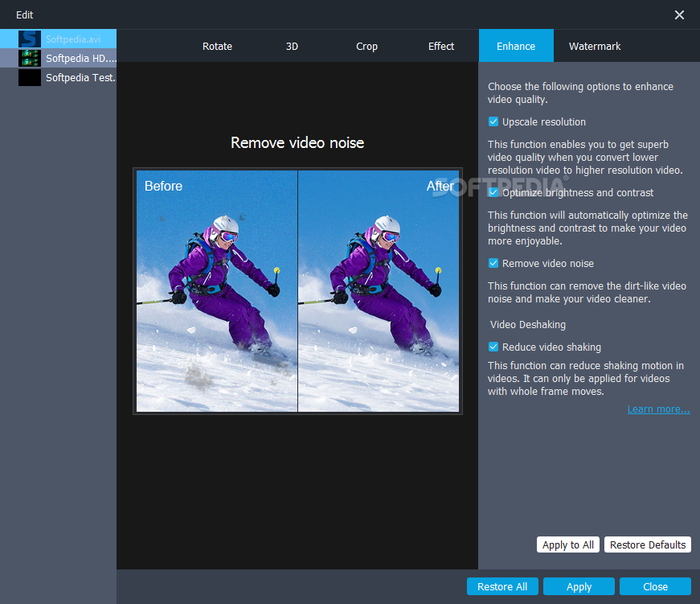Switch to the Effect tab
This screenshot has height=604, width=700.
point(441,46)
